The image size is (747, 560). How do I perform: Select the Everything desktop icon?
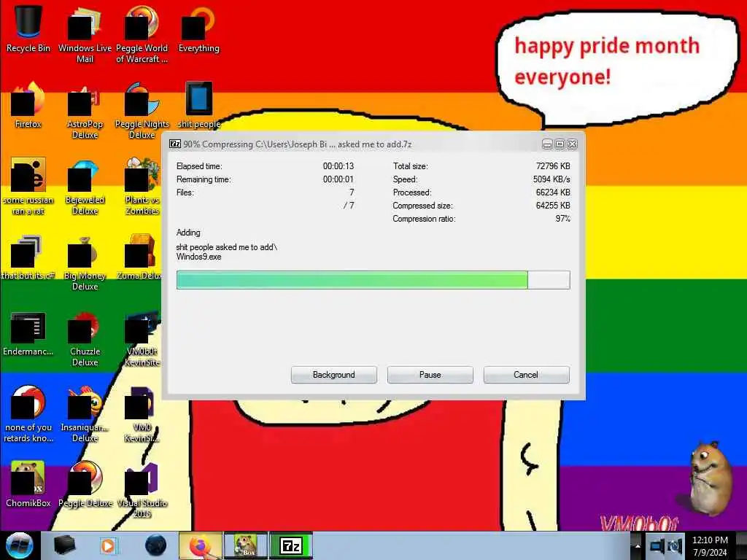(x=198, y=28)
